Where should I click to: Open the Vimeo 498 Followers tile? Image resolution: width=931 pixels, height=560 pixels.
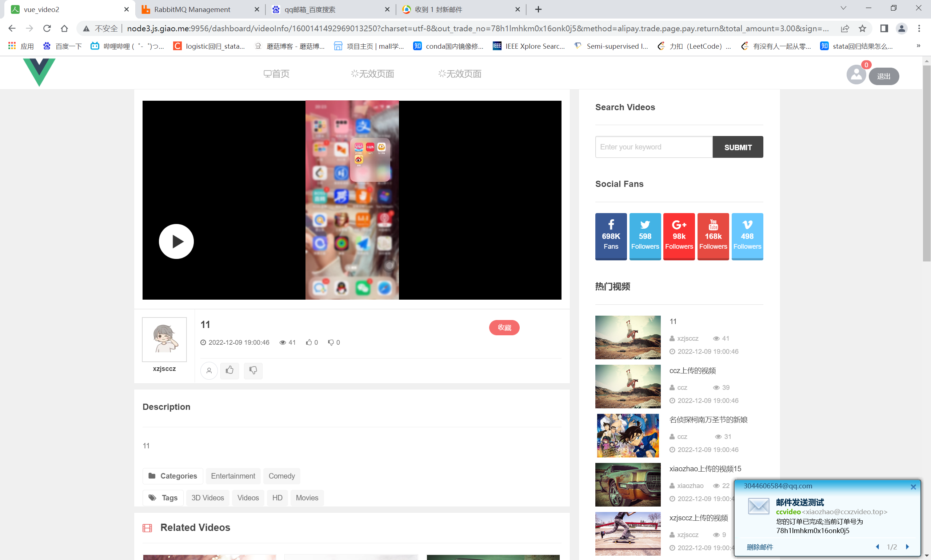(x=747, y=237)
